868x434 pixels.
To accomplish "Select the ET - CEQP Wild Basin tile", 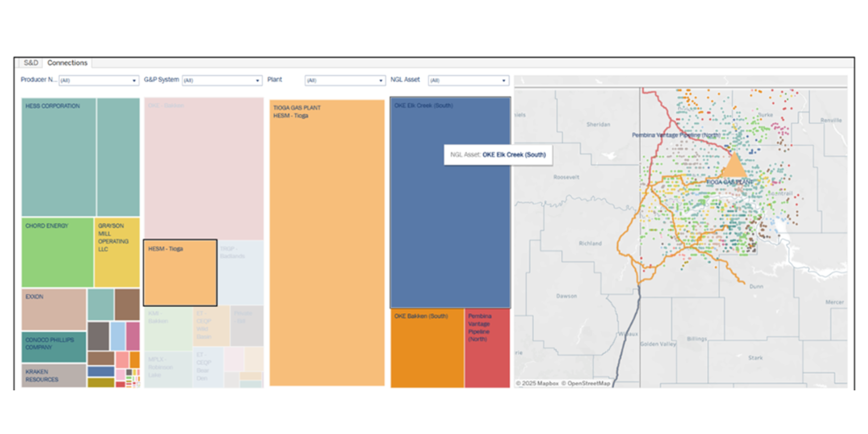I will pyautogui.click(x=212, y=325).
